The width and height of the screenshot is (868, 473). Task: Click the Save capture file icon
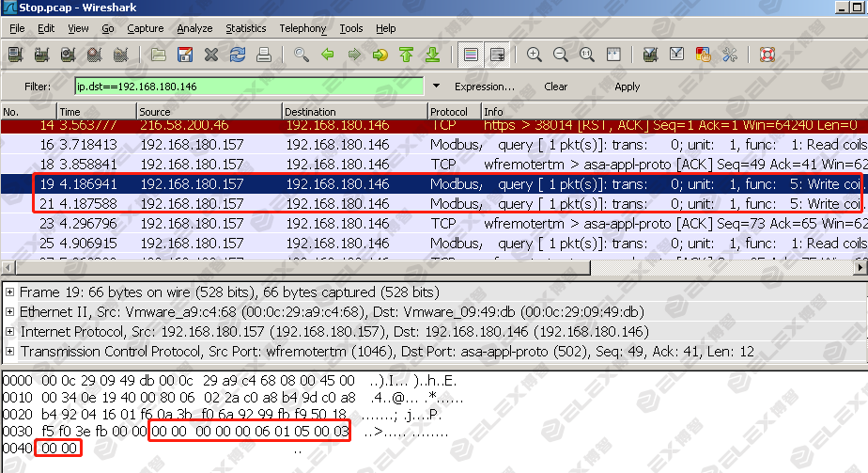click(x=185, y=55)
